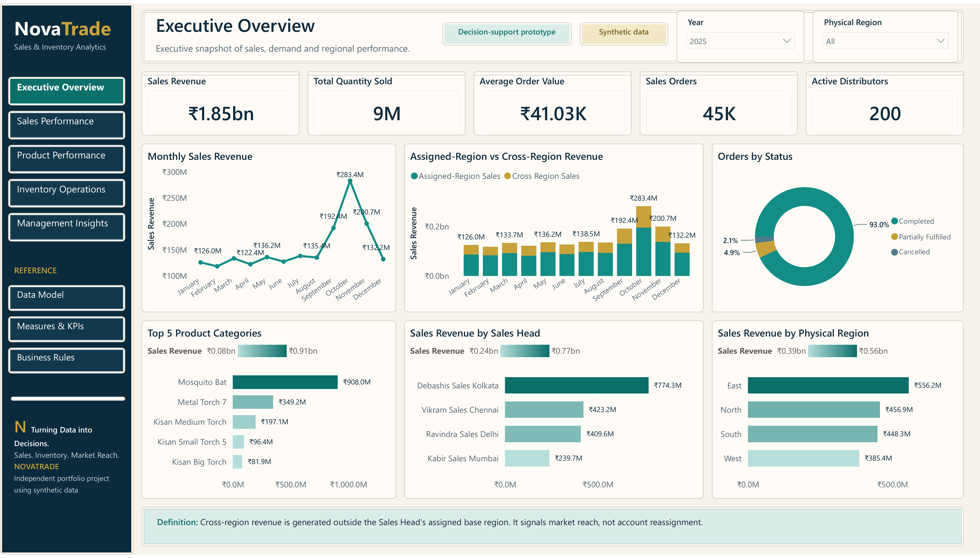Click the gold N tagline logo
The image size is (980, 558).
pos(20,427)
